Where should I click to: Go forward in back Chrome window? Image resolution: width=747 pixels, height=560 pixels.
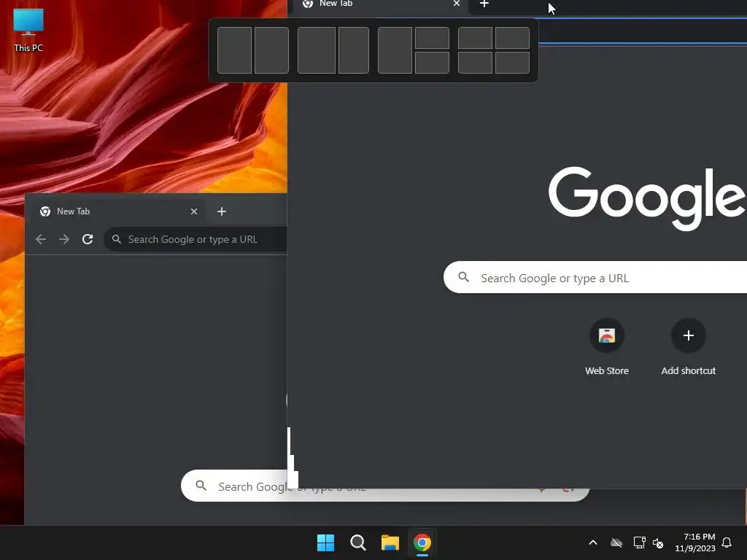(x=64, y=239)
